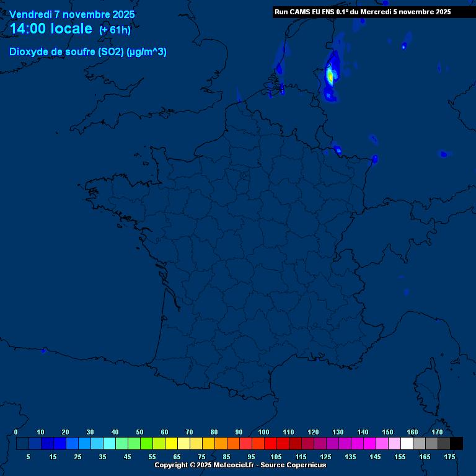This screenshot has width=476, height=476.
Task: Click the light gray swatch near 165
Action: [419, 443]
